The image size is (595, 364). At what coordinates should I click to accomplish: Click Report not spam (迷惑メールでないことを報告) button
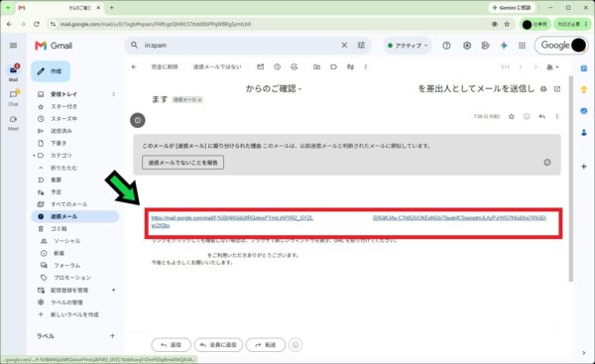182,163
